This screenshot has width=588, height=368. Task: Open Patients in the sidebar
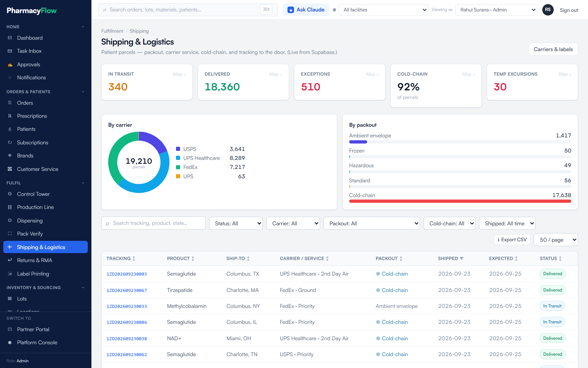[46, 129]
